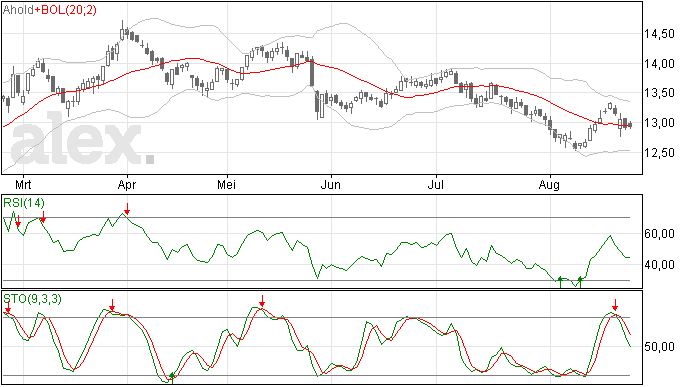Click the first green RSI buy arrow in August

pos(560,282)
